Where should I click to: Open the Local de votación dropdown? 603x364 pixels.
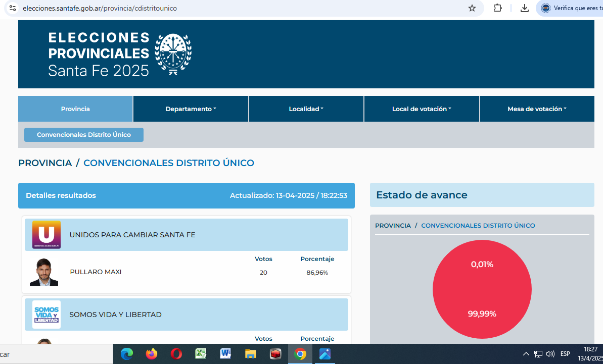tap(422, 109)
